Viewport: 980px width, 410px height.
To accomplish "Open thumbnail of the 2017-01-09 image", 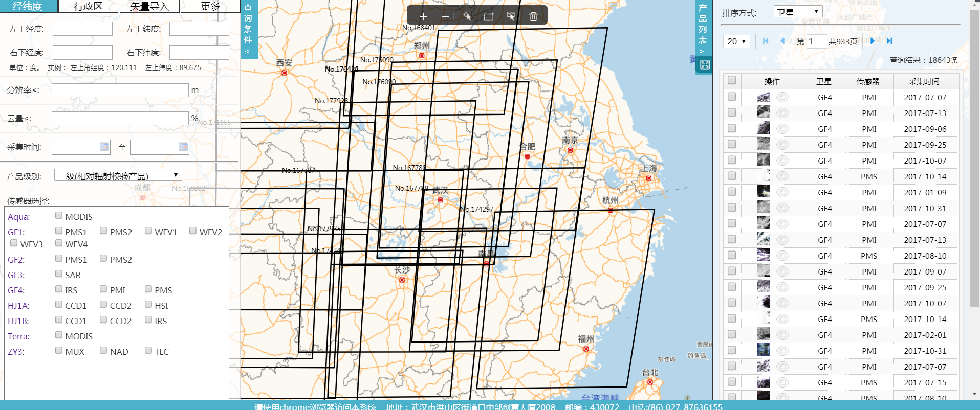I will pos(764,192).
